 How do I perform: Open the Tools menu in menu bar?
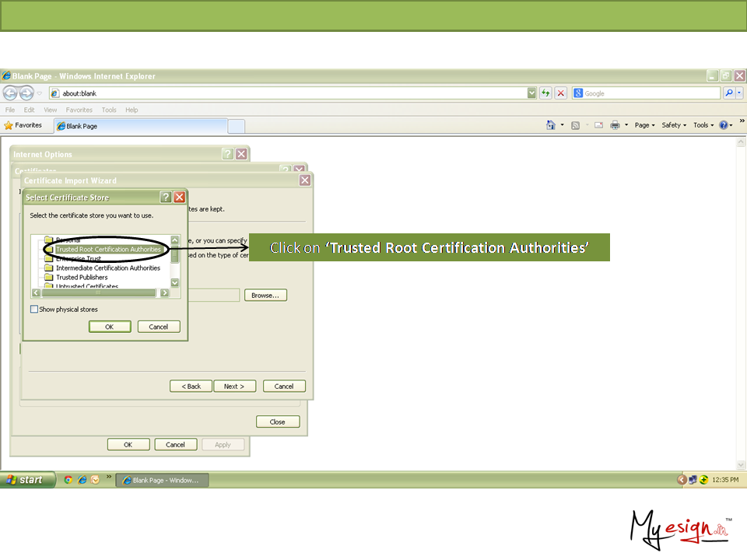click(109, 110)
